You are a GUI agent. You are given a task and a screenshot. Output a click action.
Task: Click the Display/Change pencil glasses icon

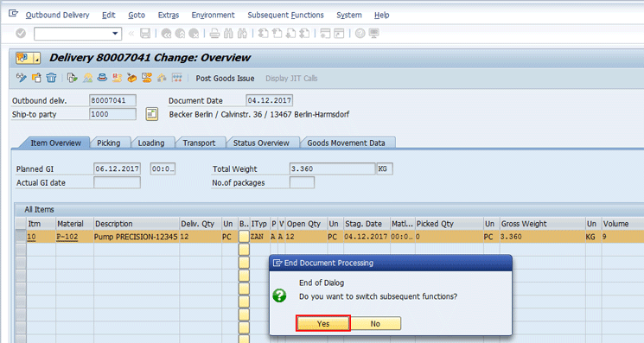pyautogui.click(x=22, y=78)
